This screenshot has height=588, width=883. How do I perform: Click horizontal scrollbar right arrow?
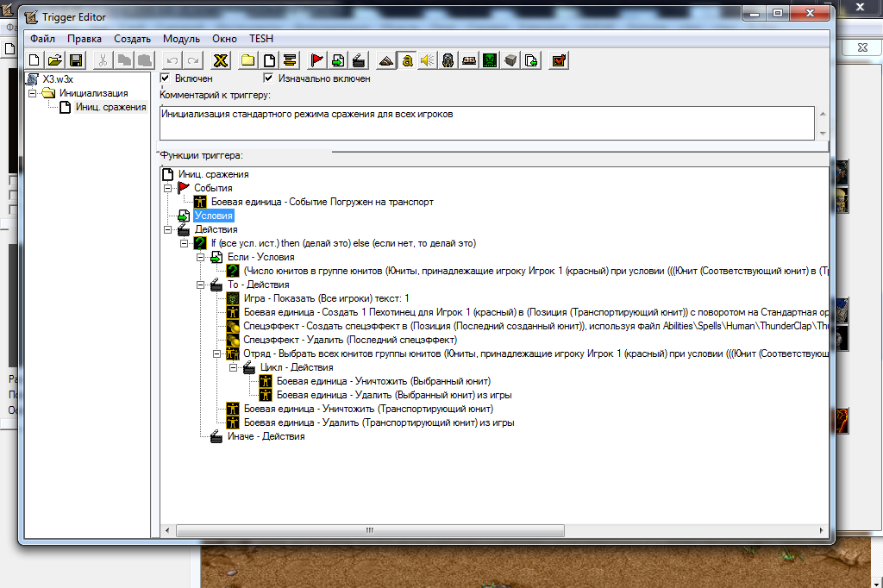click(822, 530)
